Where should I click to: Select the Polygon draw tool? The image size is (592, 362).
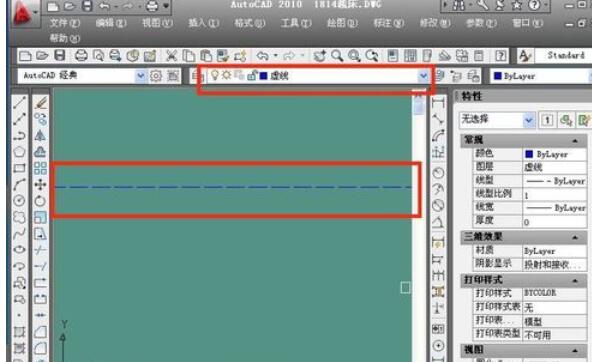pyautogui.click(x=20, y=152)
